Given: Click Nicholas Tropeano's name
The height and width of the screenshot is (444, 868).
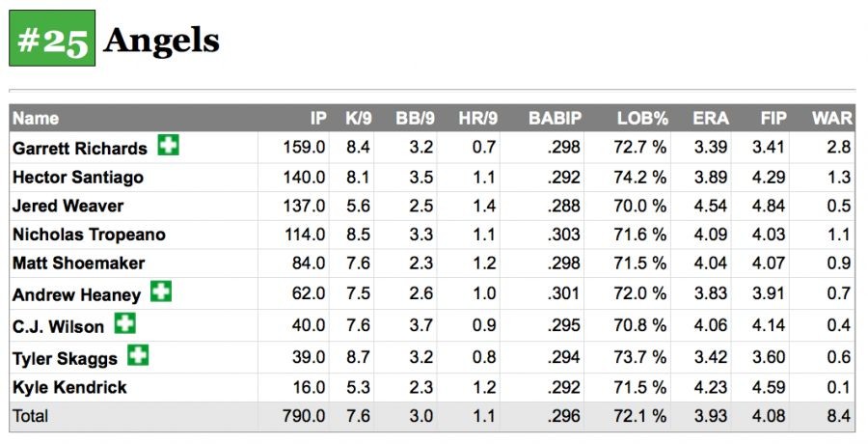Looking at the screenshot, I should click(x=89, y=235).
